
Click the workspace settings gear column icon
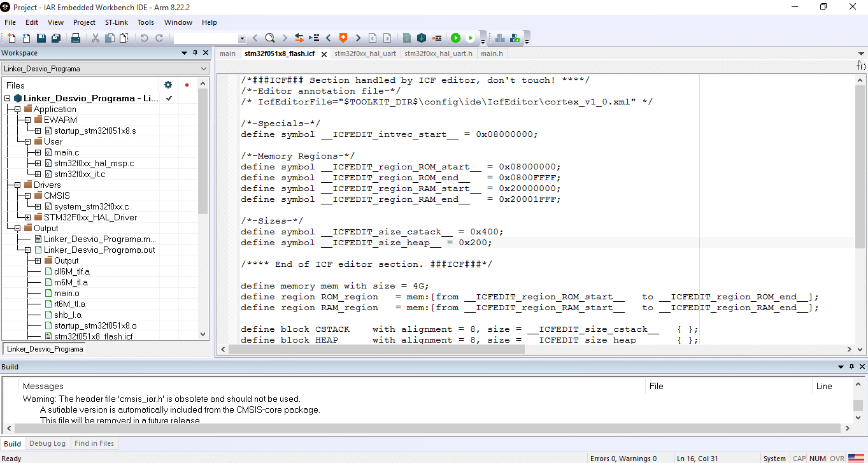(x=168, y=85)
